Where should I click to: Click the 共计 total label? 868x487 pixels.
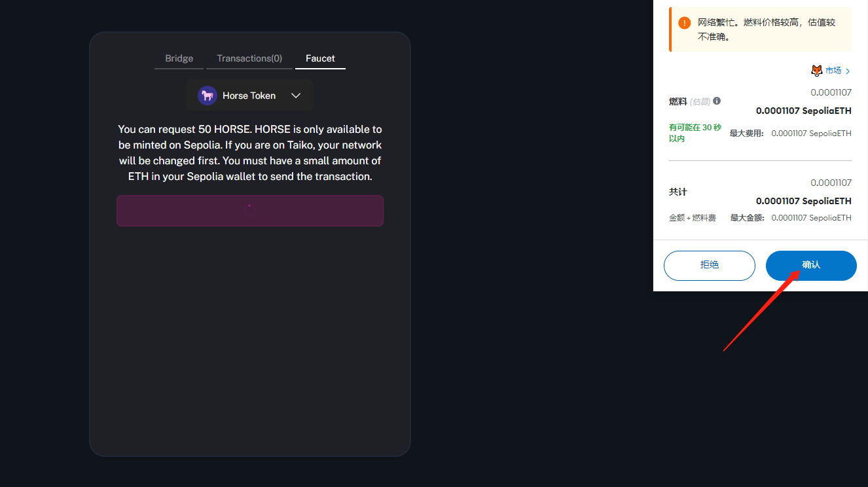[x=678, y=192]
